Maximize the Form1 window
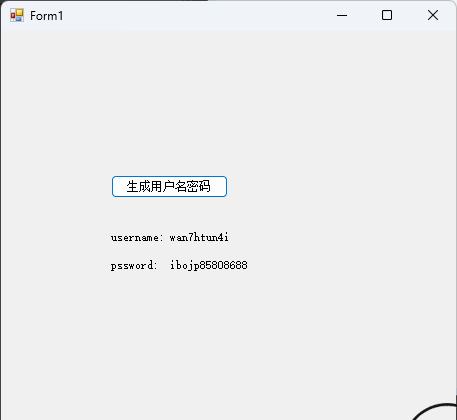 [387, 15]
